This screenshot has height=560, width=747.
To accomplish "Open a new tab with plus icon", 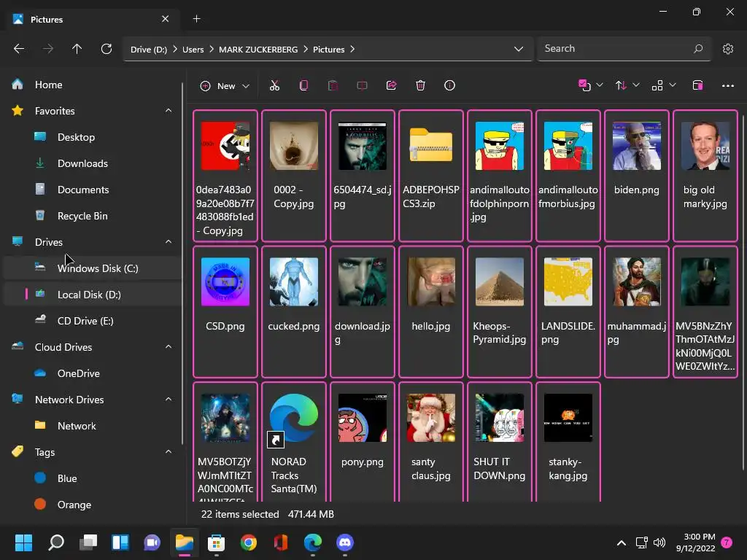I will (x=196, y=18).
